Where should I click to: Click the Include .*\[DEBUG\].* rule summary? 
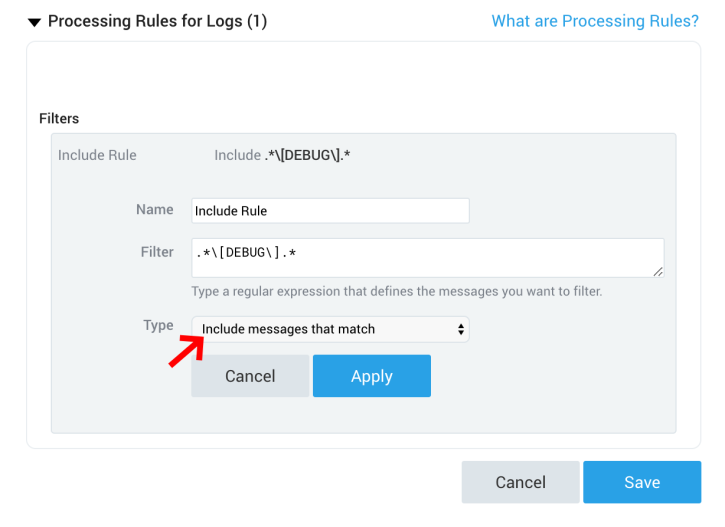pos(282,155)
